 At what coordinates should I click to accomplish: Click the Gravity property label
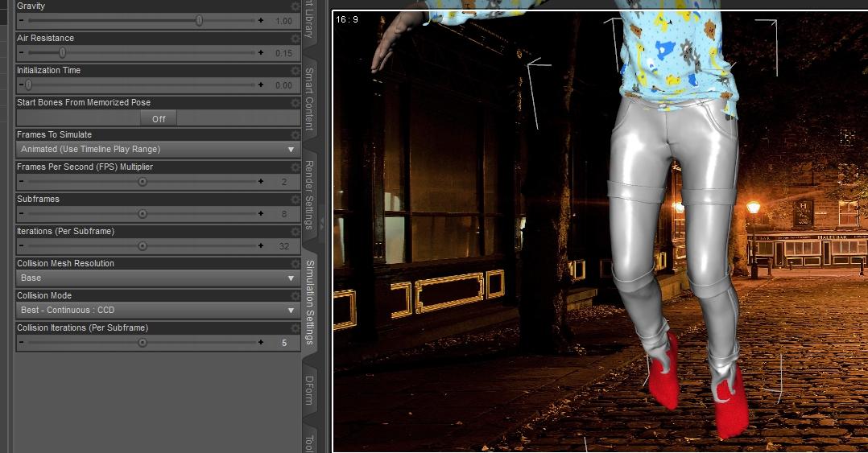click(x=31, y=6)
